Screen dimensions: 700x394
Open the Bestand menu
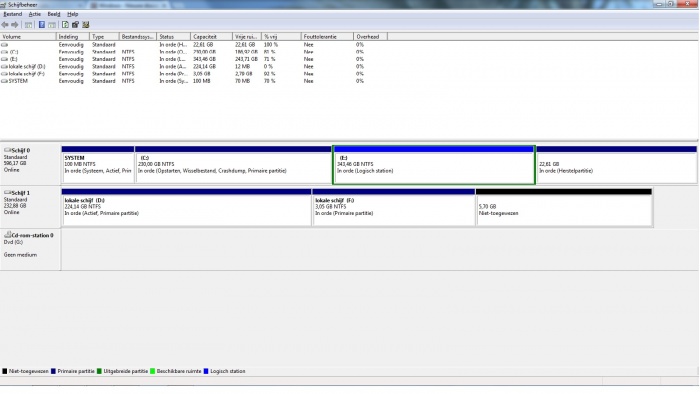click(x=12, y=14)
